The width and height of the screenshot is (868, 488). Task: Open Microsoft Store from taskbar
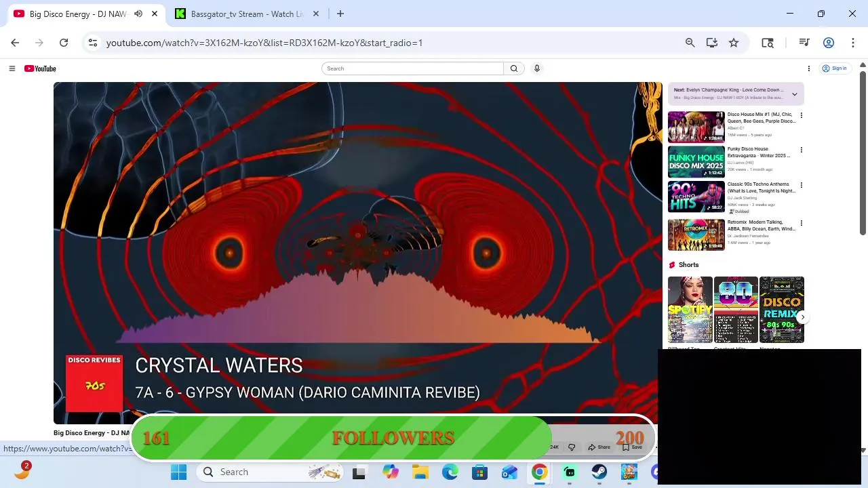(x=480, y=472)
